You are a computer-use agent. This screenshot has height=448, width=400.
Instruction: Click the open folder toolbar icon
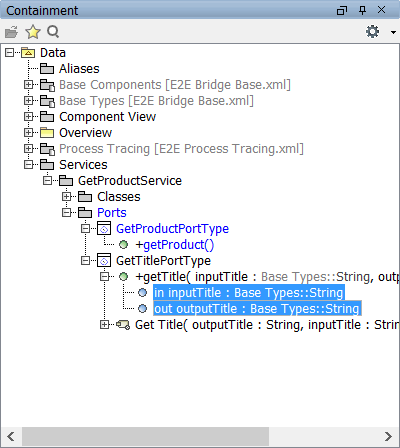coord(11,32)
